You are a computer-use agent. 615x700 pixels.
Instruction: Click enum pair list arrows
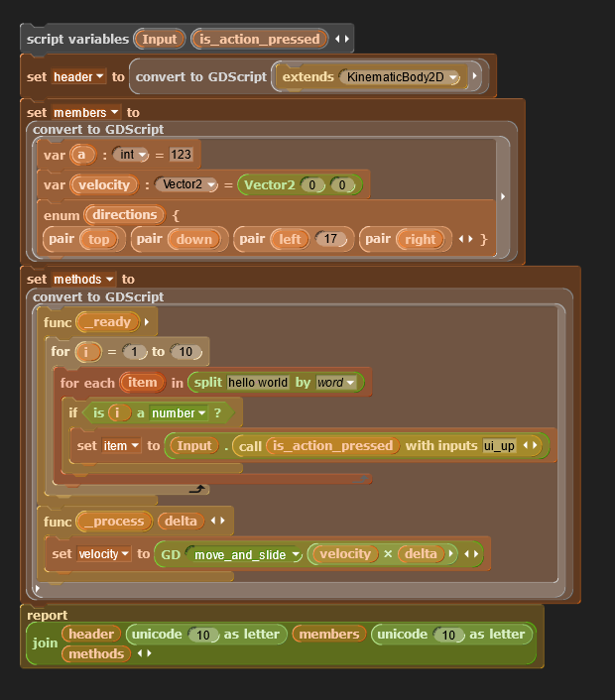(466, 239)
